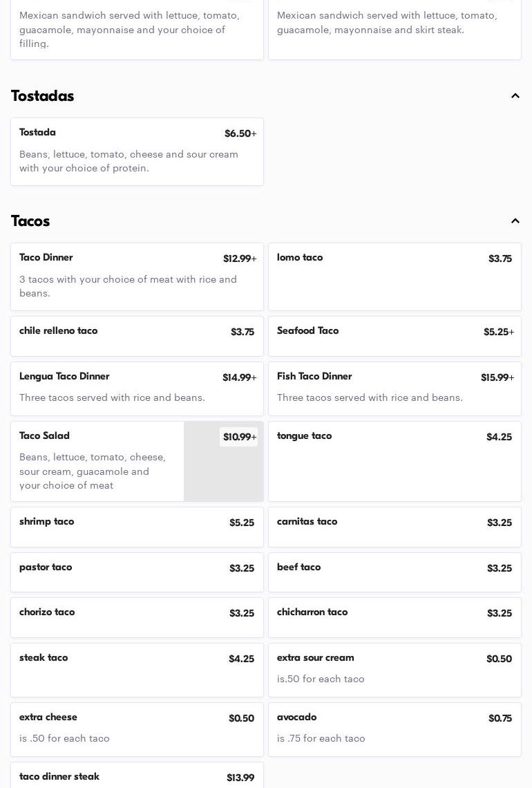Add the chile relleno taco
The width and height of the screenshot is (532, 788).
coord(137,336)
